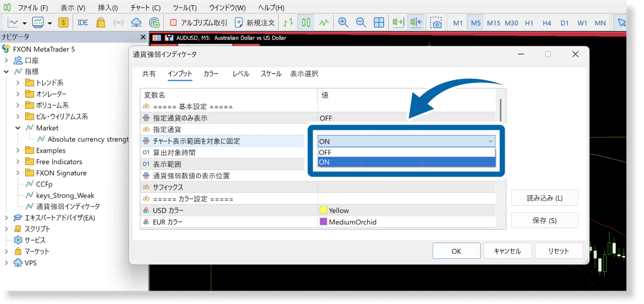
Task: Select candlestick chart display icon
Action: tap(306, 23)
